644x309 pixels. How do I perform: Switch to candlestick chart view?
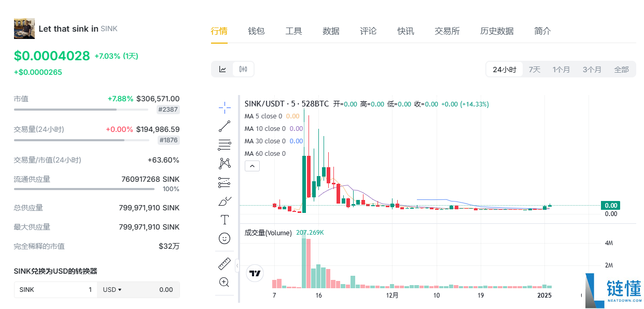tap(243, 69)
